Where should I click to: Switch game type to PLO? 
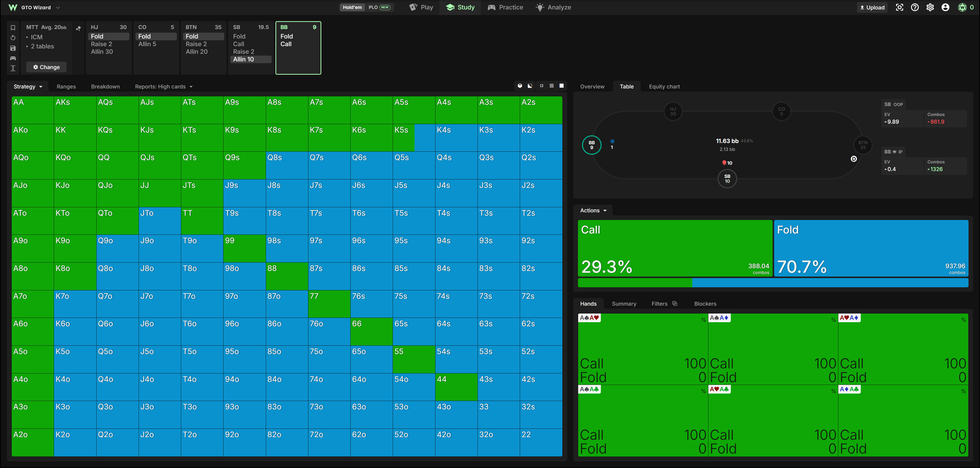coord(379,7)
